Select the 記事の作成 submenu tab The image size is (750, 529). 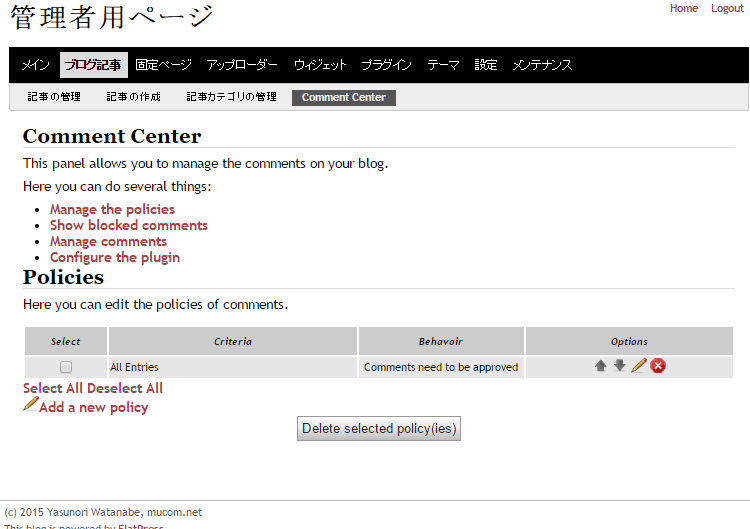(x=133, y=97)
